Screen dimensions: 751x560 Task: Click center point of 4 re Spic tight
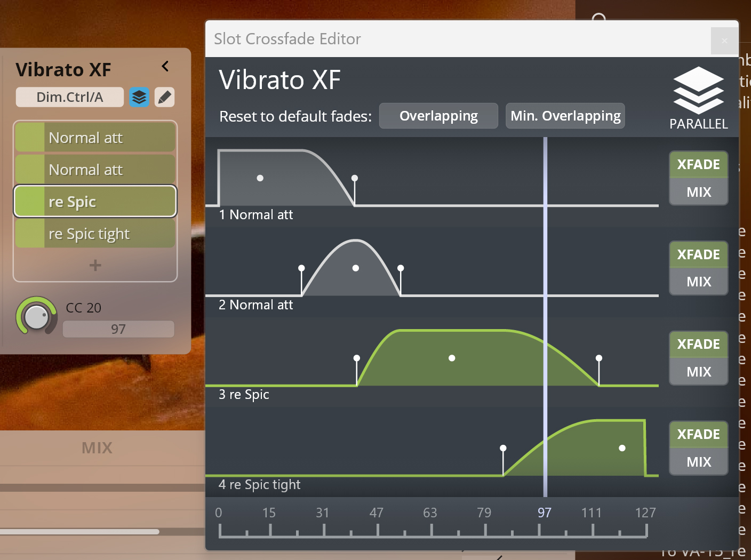point(622,448)
